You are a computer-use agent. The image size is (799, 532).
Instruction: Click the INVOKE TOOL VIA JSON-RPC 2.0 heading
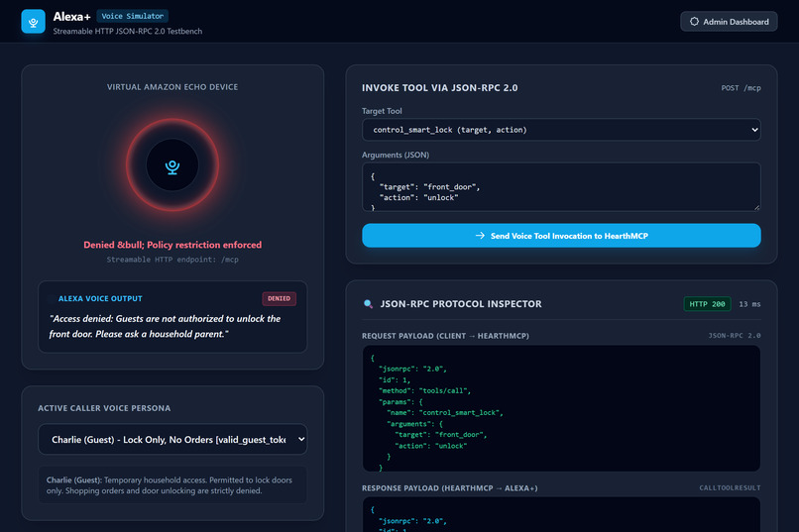click(x=439, y=88)
